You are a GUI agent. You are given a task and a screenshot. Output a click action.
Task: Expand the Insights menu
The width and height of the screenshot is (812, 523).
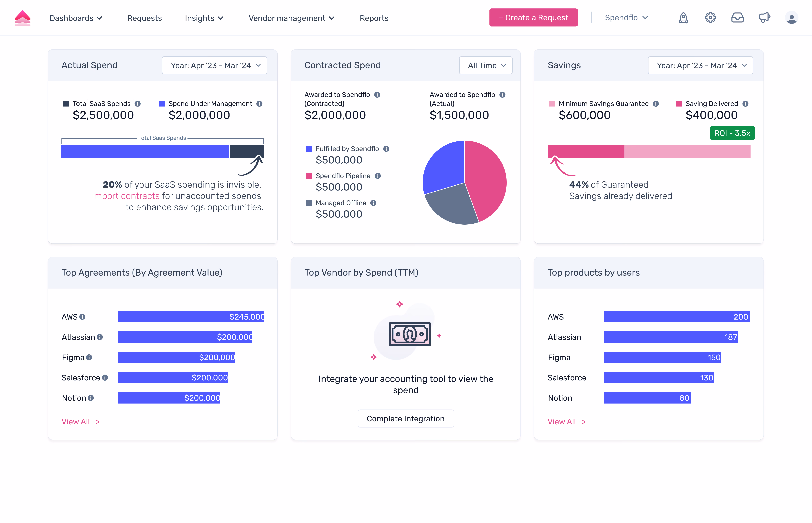[204, 18]
